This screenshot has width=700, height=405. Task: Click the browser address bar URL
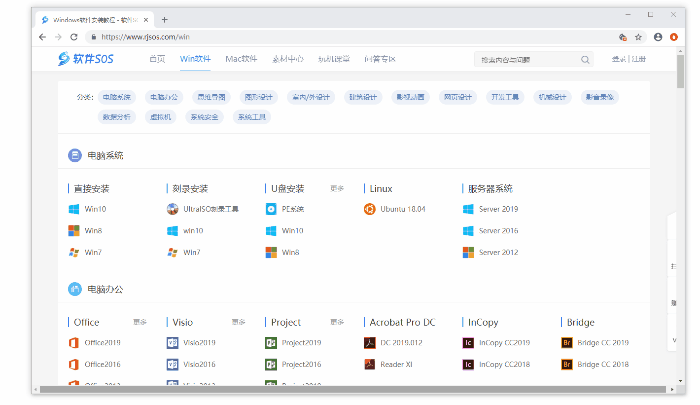click(146, 37)
